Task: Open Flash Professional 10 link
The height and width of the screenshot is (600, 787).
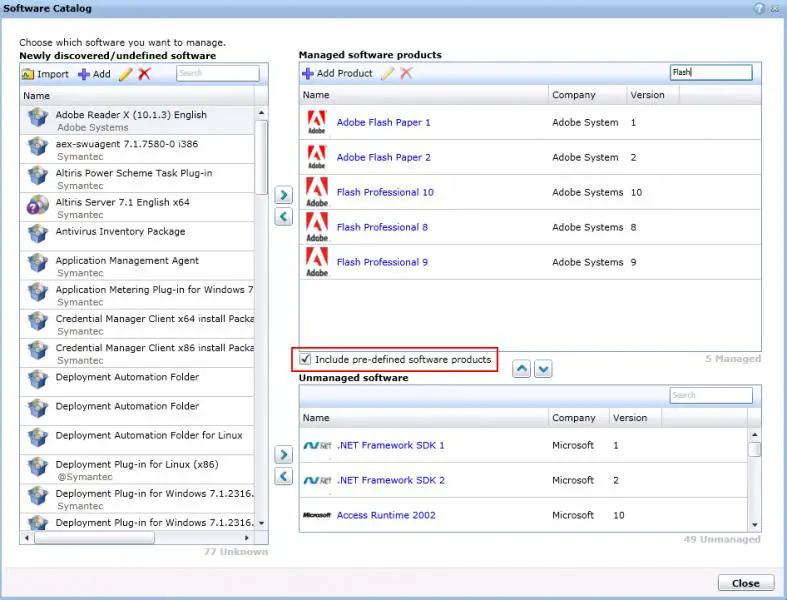Action: [x=385, y=192]
